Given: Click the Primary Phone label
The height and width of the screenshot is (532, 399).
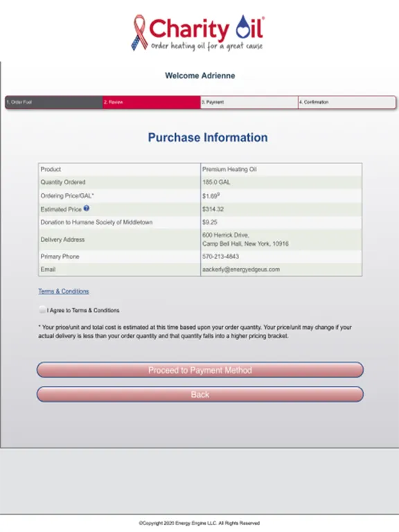Looking at the screenshot, I should (60, 256).
